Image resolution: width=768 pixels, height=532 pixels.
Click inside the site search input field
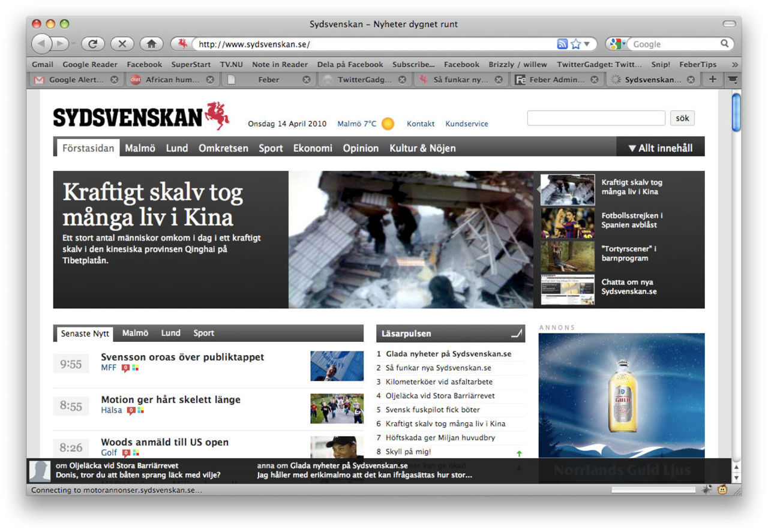click(596, 118)
